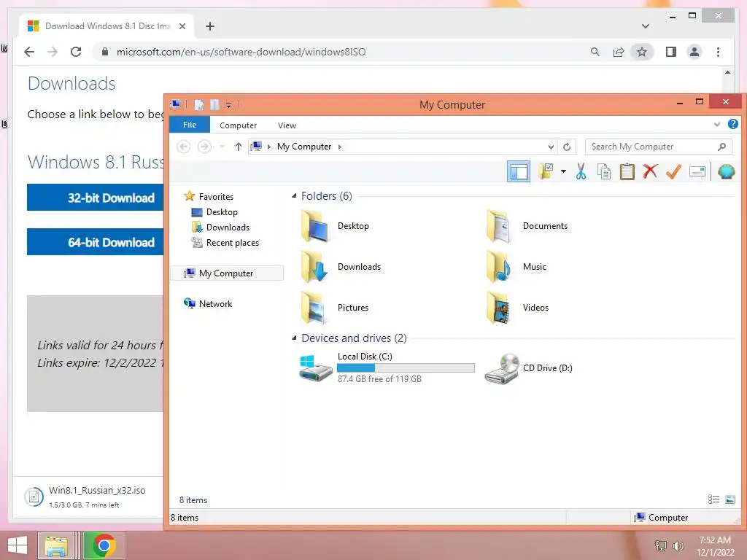The width and height of the screenshot is (747, 560).
Task: Close the Download Windows 8.1 tab
Action: [x=182, y=26]
